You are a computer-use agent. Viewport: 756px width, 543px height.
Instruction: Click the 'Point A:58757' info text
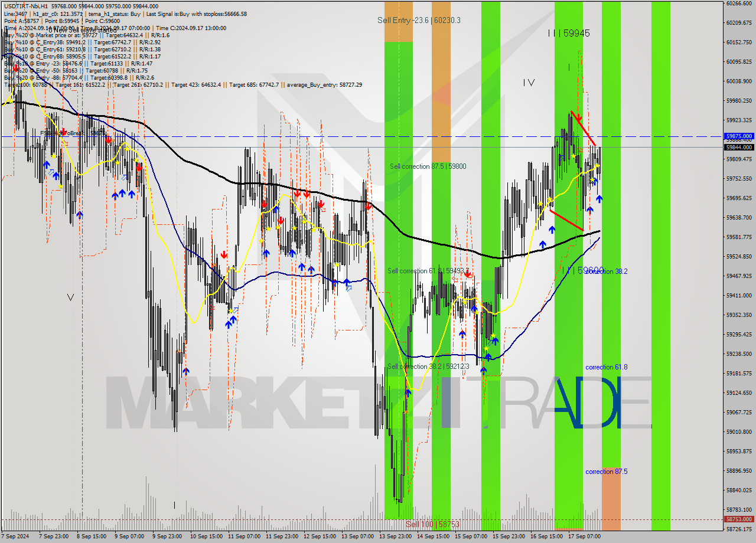21,21
